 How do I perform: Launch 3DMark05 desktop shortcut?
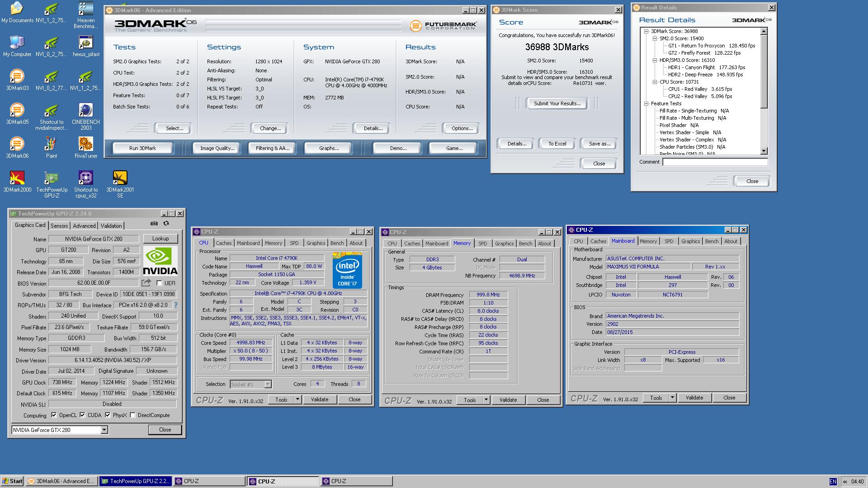pos(17,114)
